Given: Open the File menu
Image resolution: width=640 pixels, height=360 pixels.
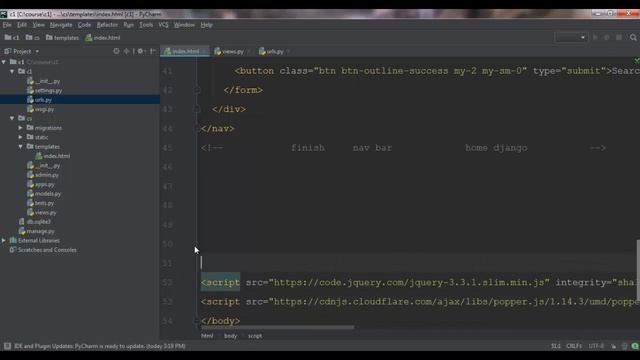Looking at the screenshot, I should [x=7, y=25].
